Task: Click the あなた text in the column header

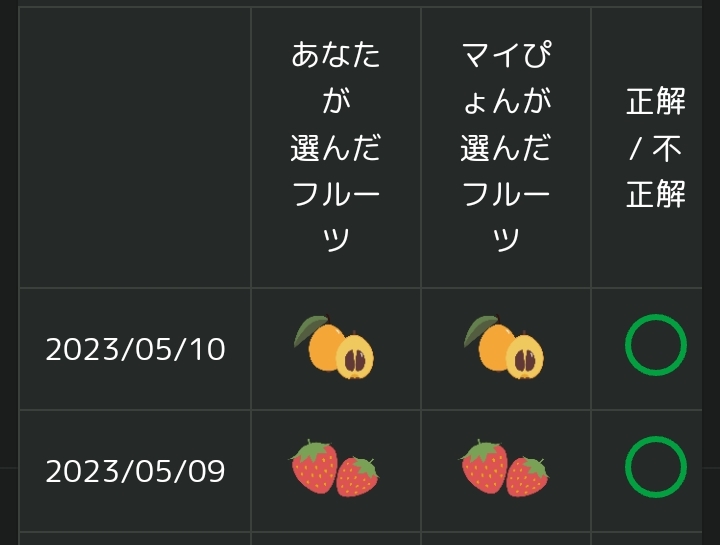Action: point(336,55)
